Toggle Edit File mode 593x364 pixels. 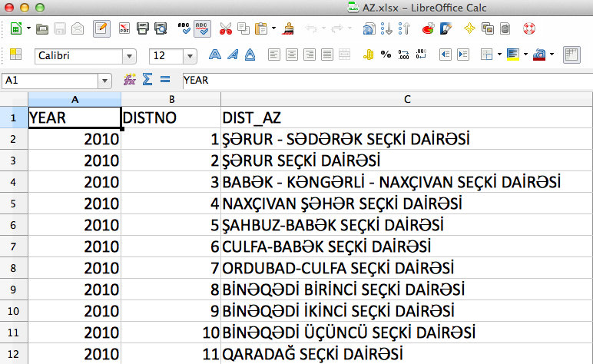click(101, 29)
